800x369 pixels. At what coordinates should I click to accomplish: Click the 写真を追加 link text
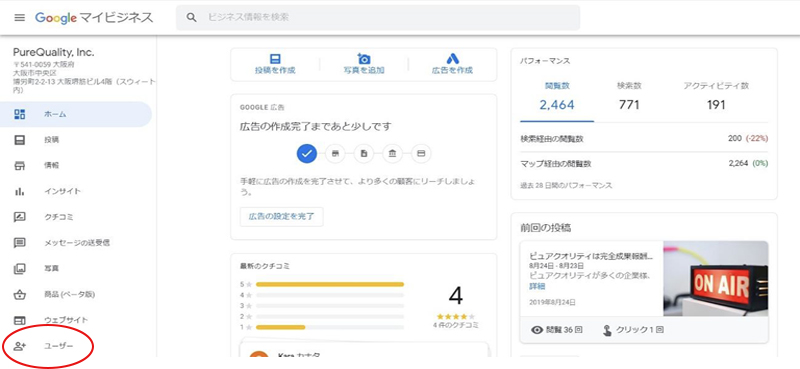pyautogui.click(x=364, y=70)
